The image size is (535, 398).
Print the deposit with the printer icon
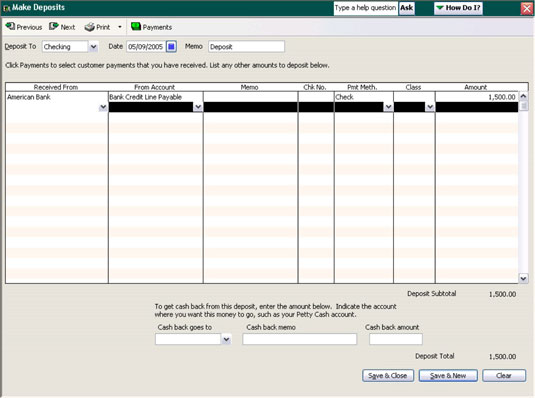click(97, 27)
